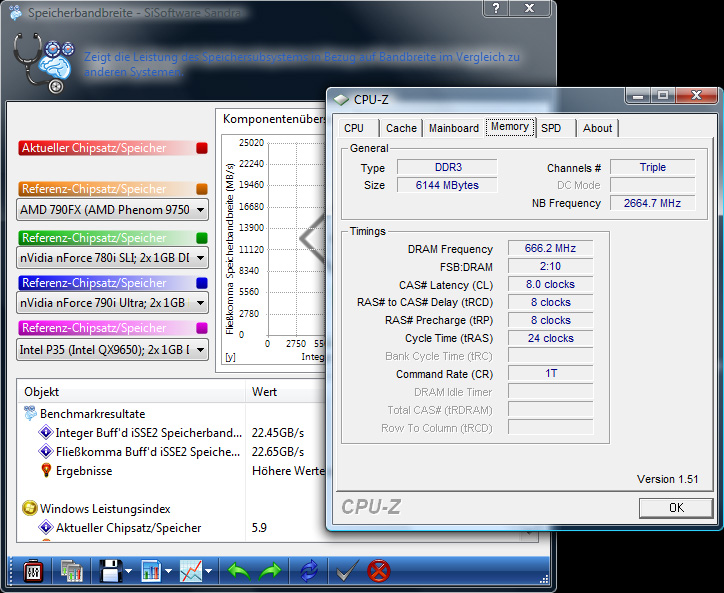The width and height of the screenshot is (724, 593).
Task: Click the help question mark button in Sandra
Action: click(496, 8)
